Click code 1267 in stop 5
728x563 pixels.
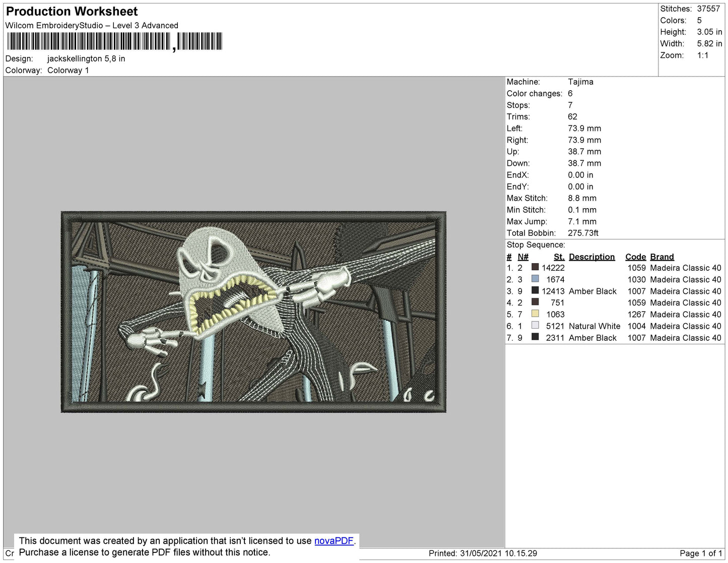(x=636, y=315)
